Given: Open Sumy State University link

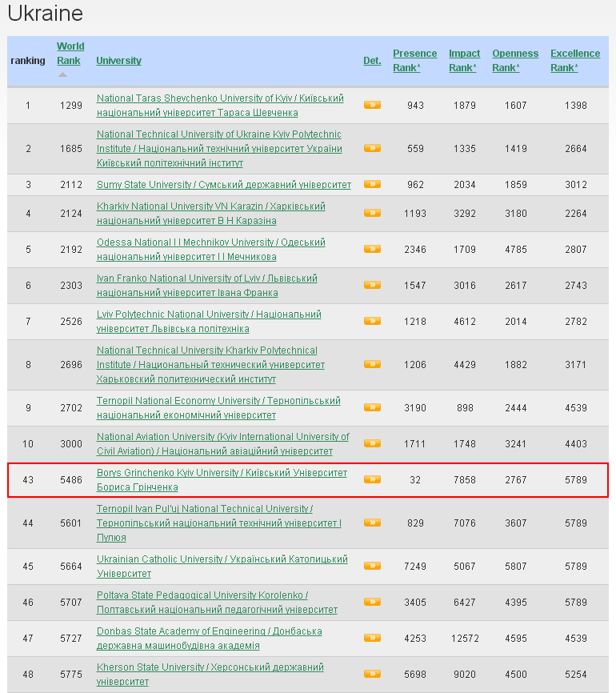Looking at the screenshot, I should [224, 184].
